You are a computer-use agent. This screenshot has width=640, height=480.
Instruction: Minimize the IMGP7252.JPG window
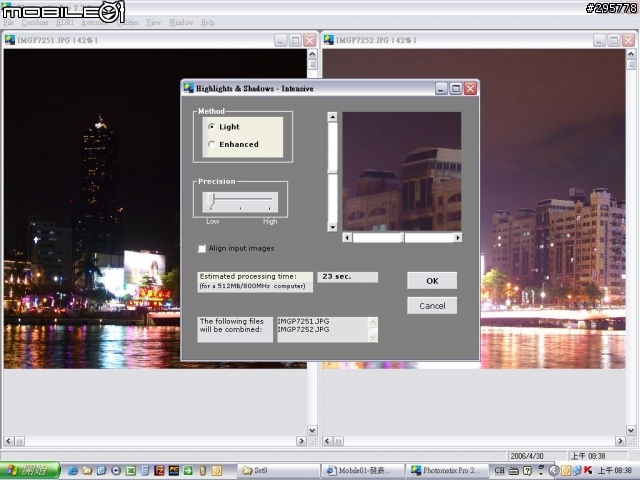coord(599,40)
